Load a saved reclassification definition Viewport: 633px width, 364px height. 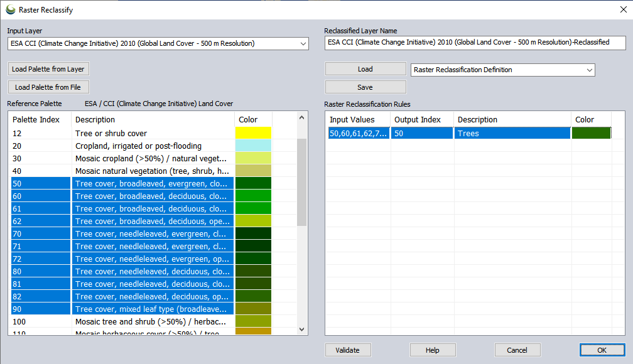365,68
